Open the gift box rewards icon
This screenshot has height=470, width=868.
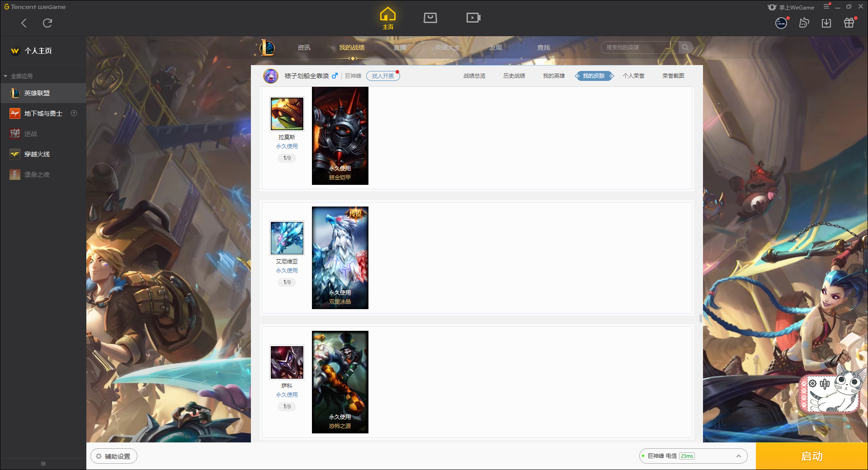849,23
